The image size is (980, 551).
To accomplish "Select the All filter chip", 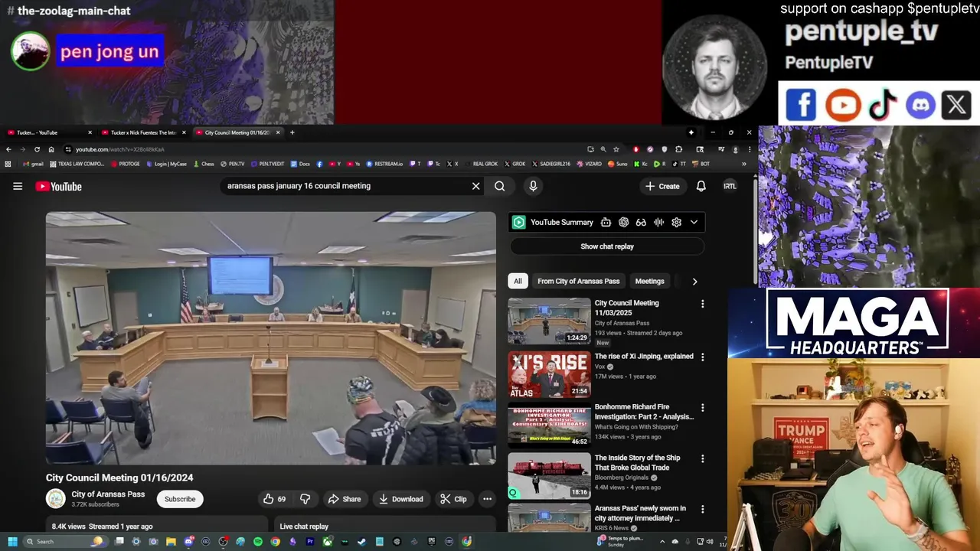I will 518,281.
